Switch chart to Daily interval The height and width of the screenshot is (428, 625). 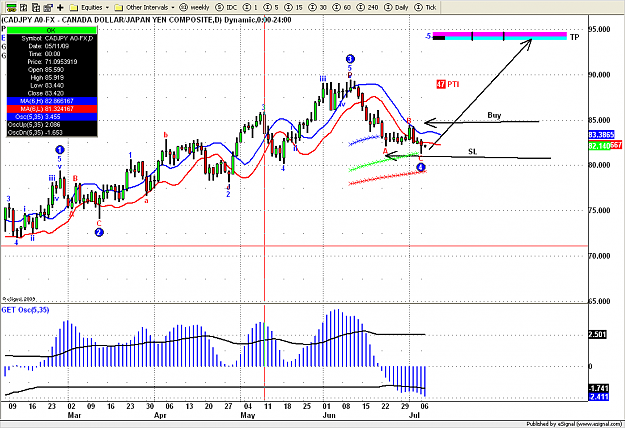[397, 7]
